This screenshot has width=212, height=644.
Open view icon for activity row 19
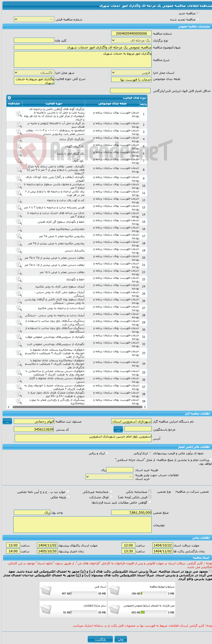point(18,250)
